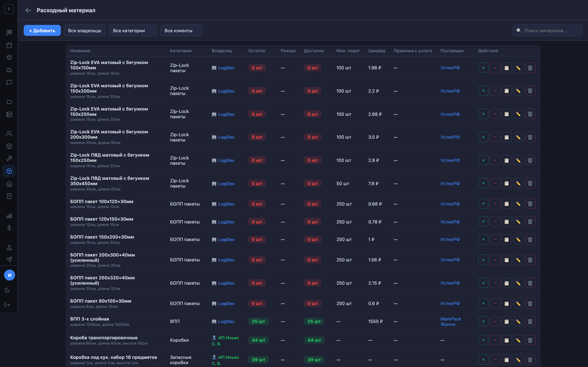This screenshot has height=367, width=588.
Task: Open the chat message icon in the sidebar
Action: tap(9, 83)
